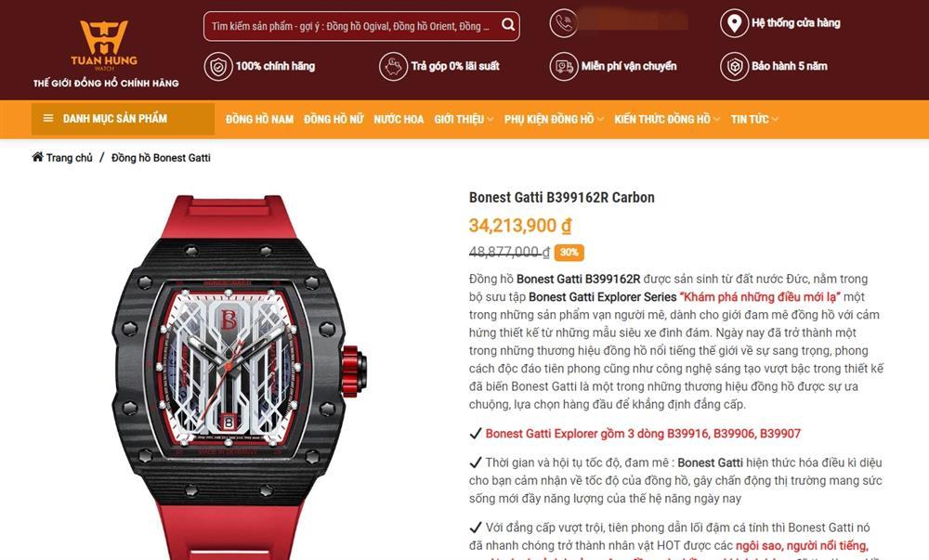Expand the Giới thiệu dropdown
929x560 pixels.
coord(464,119)
